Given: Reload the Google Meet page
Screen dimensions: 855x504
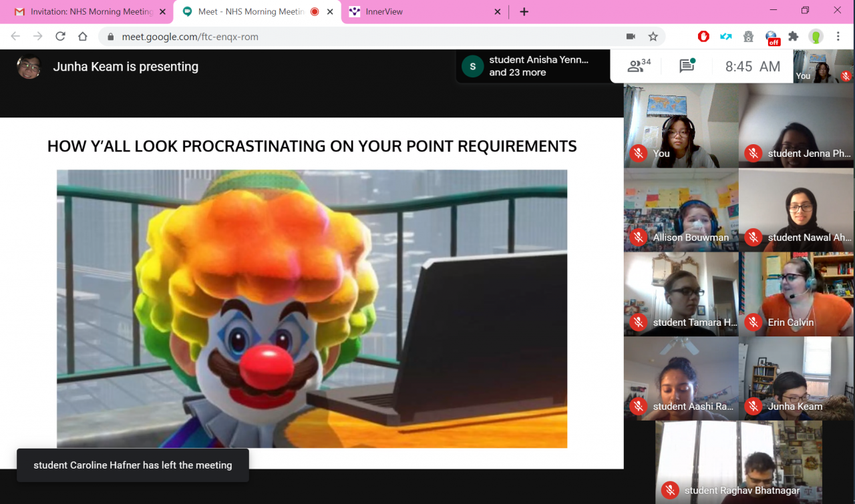Looking at the screenshot, I should (x=60, y=37).
